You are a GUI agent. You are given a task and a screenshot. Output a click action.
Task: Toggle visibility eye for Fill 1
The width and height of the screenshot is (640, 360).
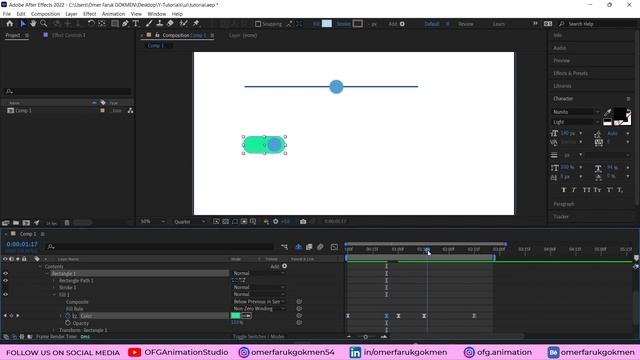point(5,294)
